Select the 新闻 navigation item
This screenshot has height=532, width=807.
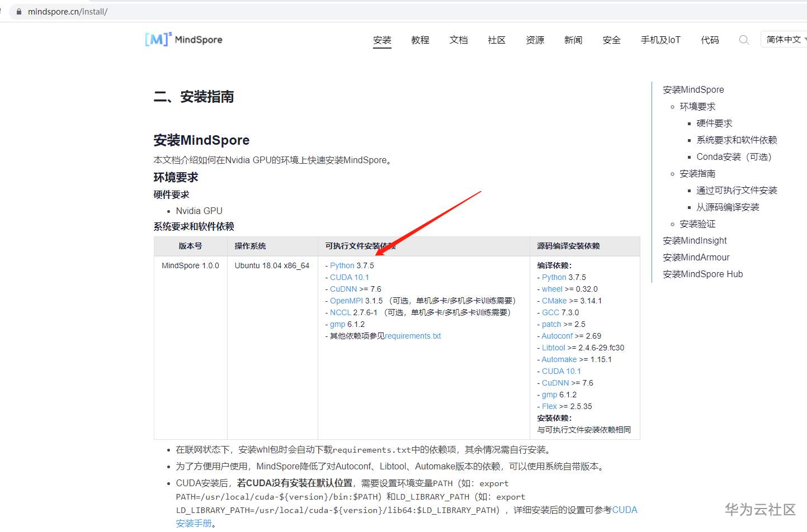573,40
